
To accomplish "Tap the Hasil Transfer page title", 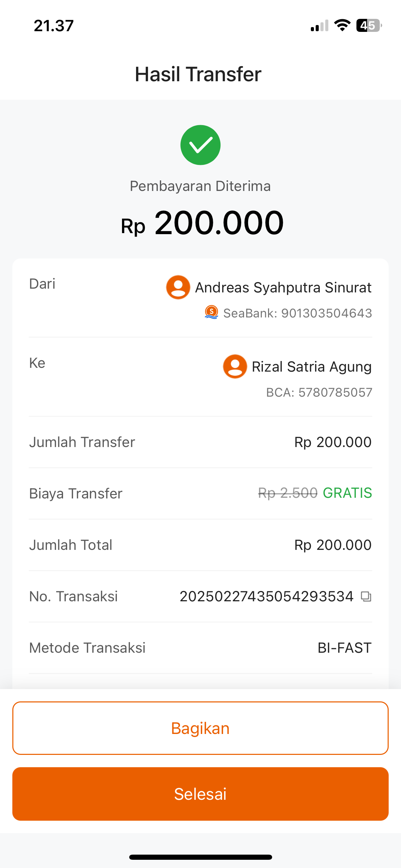I will 198,74.
